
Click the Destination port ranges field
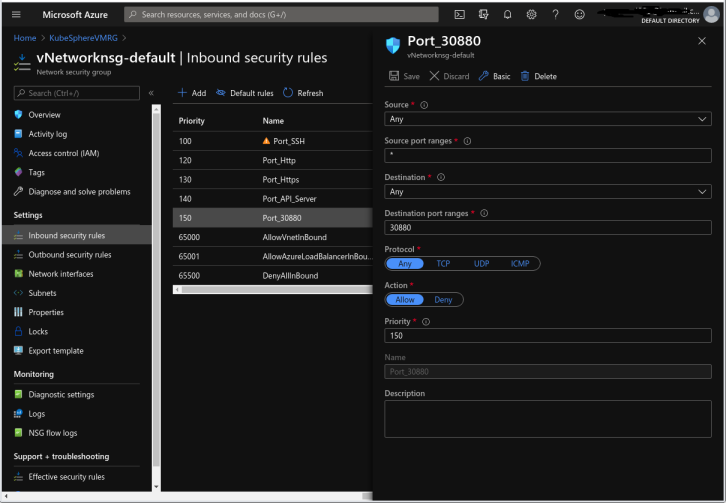[547, 228]
